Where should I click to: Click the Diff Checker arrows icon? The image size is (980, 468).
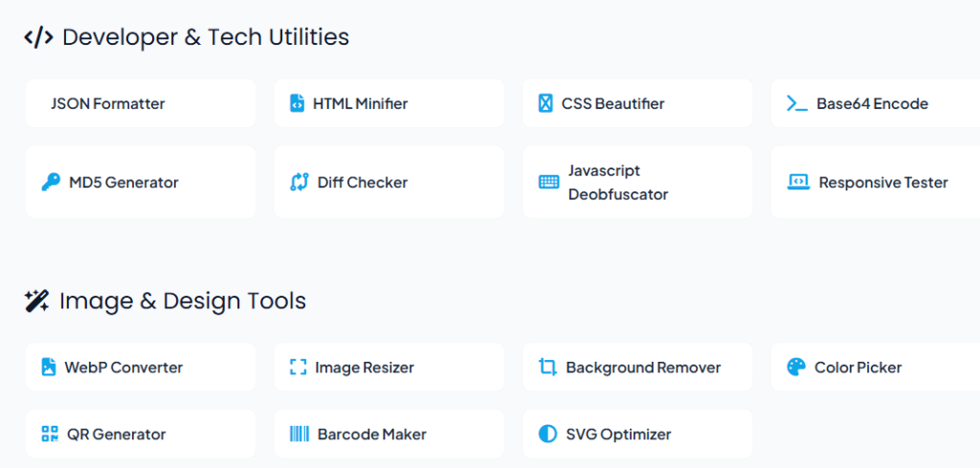coord(299,182)
